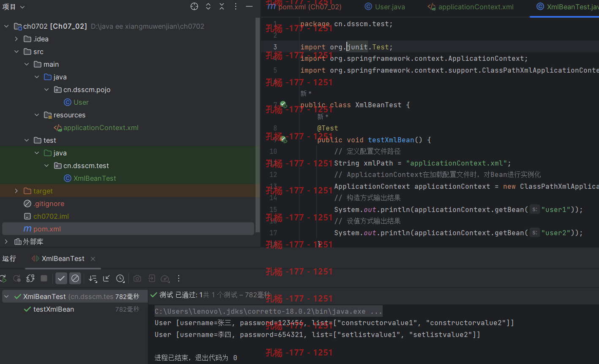Click the run gutter icon beside testXmlBean method
Image resolution: width=599 pixels, height=364 pixels.
(283, 139)
